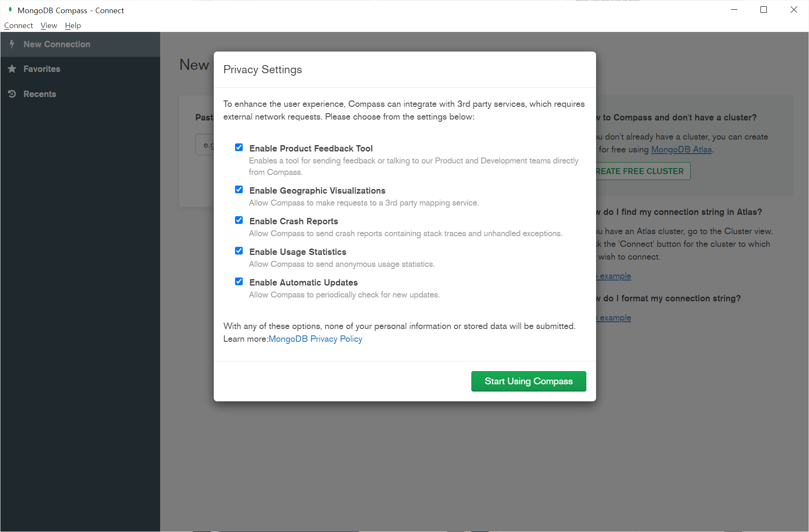Turn off Enable Automatic Updates checkbox
Viewport: 809px width, 532px height.
click(239, 281)
